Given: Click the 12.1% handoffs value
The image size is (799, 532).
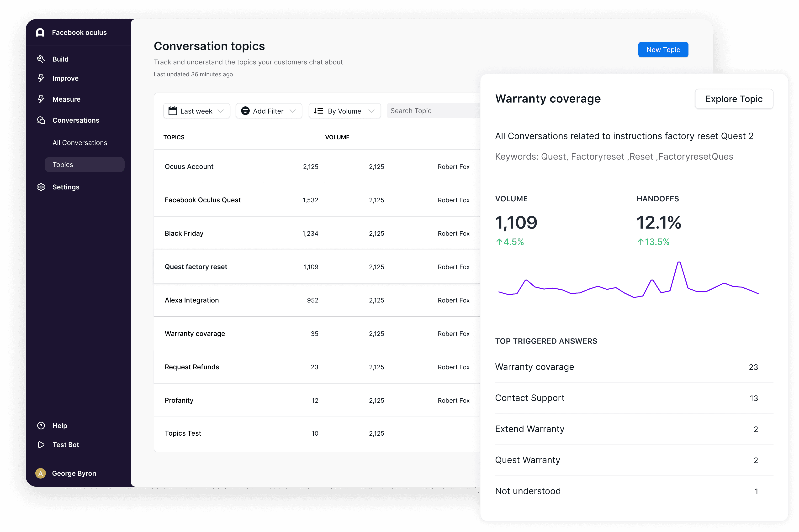Looking at the screenshot, I should (x=658, y=223).
